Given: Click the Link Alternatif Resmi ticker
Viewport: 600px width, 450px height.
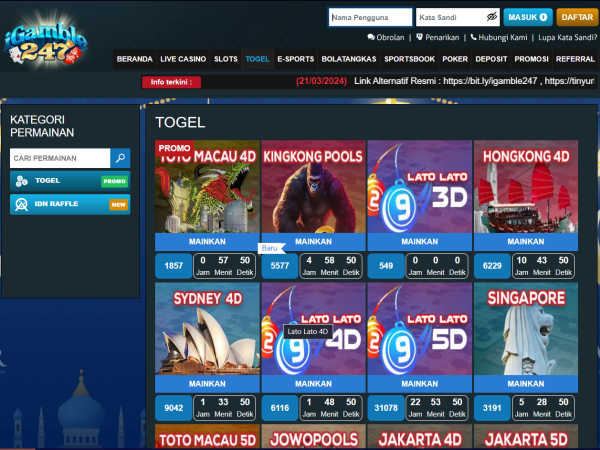Looking at the screenshot, I should pos(474,81).
